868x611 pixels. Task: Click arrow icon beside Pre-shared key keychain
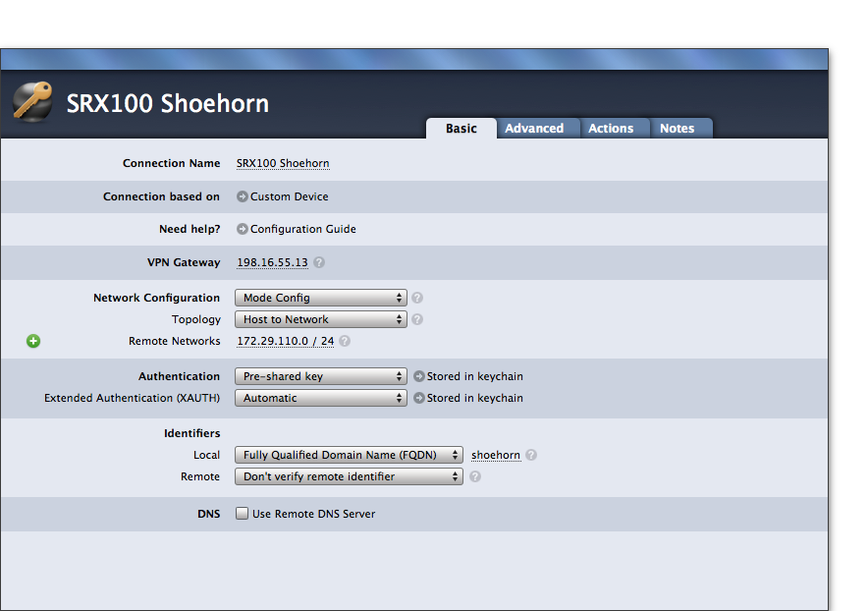[x=419, y=376]
